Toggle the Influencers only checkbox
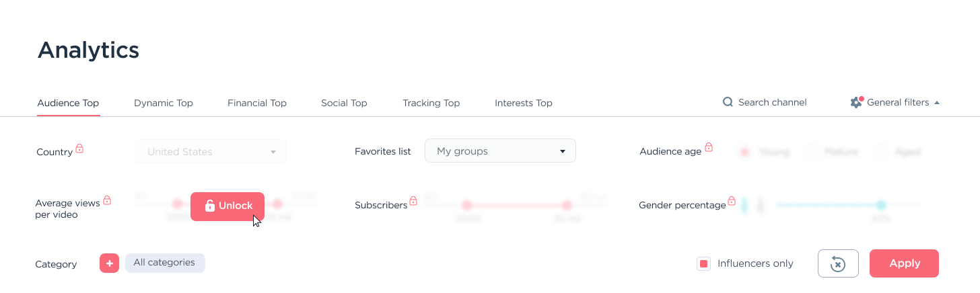 [x=703, y=263]
